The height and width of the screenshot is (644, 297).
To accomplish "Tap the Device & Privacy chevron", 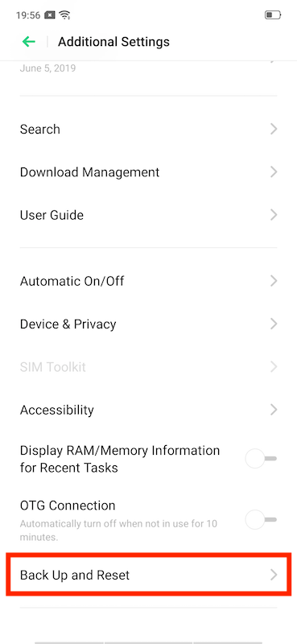I will (274, 324).
